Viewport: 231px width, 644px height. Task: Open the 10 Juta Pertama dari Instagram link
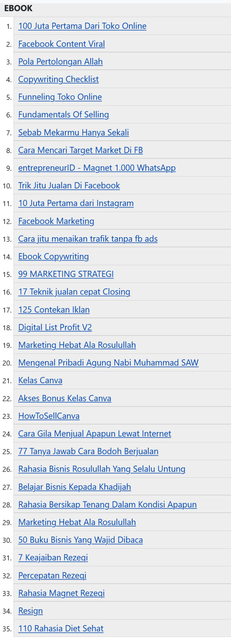tap(76, 203)
